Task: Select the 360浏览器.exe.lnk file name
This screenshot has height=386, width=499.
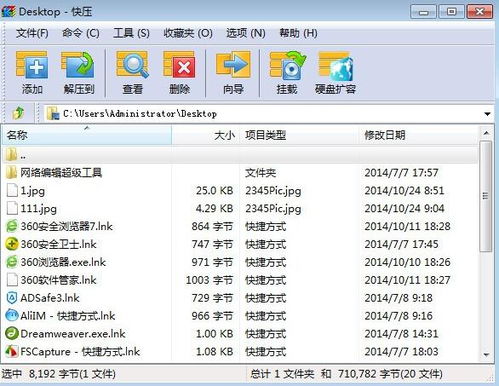Action: coord(63,262)
